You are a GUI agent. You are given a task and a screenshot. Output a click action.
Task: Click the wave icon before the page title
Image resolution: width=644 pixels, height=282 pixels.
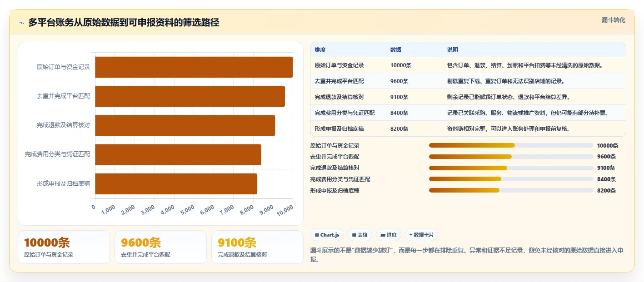(x=21, y=23)
